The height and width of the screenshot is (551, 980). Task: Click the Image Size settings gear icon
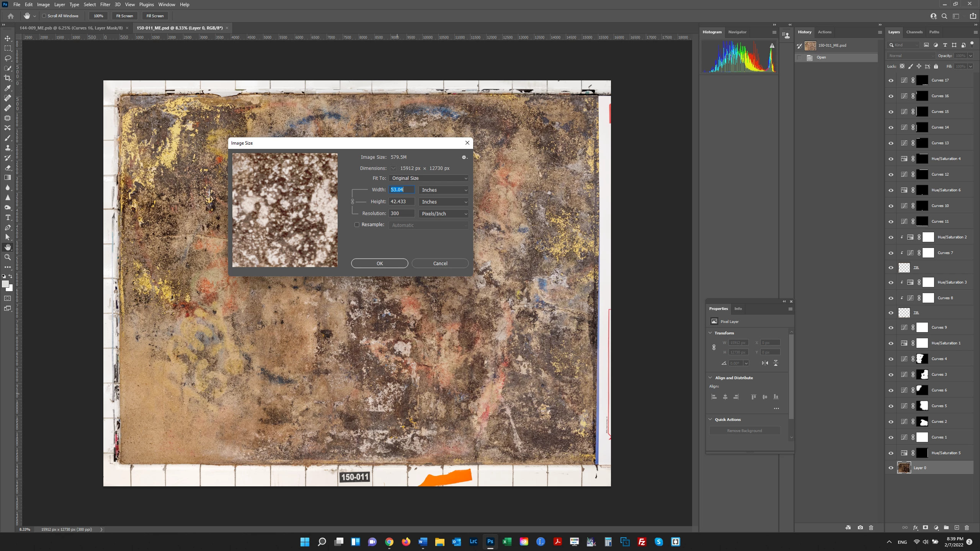(x=464, y=157)
